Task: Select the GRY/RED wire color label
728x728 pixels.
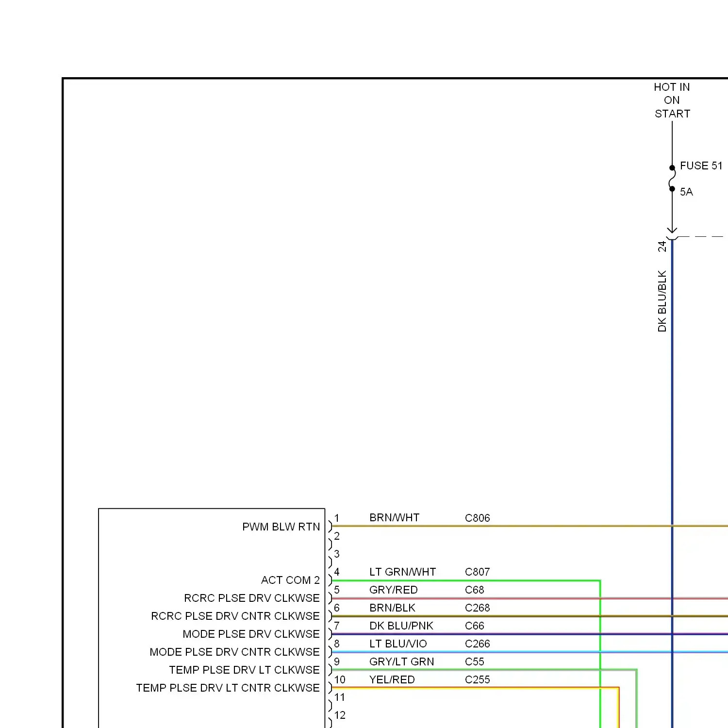Action: pos(393,590)
